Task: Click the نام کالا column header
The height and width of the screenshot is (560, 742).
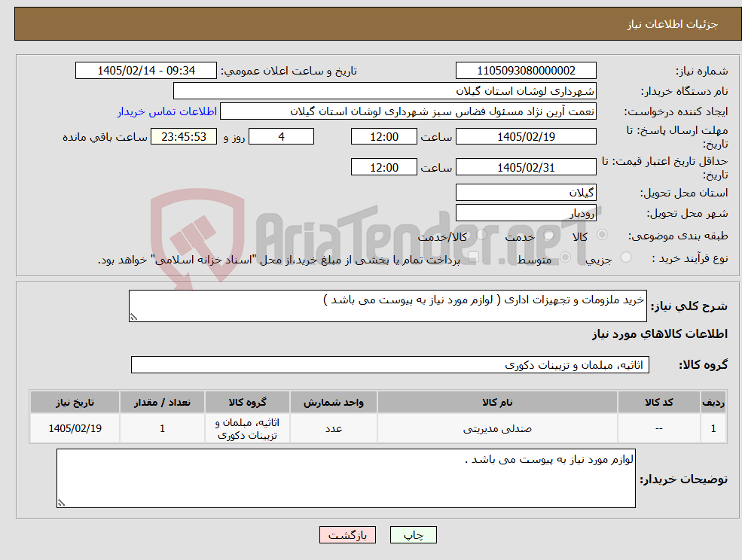Action: pyautogui.click(x=497, y=403)
